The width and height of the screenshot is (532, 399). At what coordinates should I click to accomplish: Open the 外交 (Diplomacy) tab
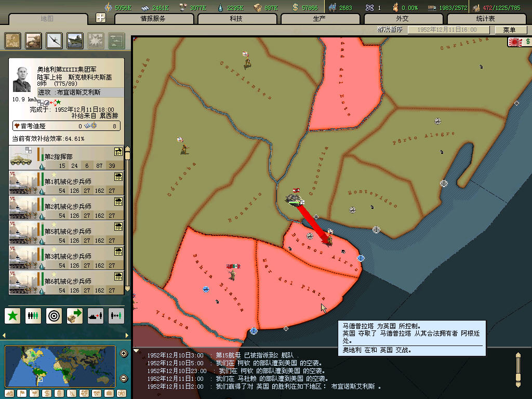[x=403, y=19]
